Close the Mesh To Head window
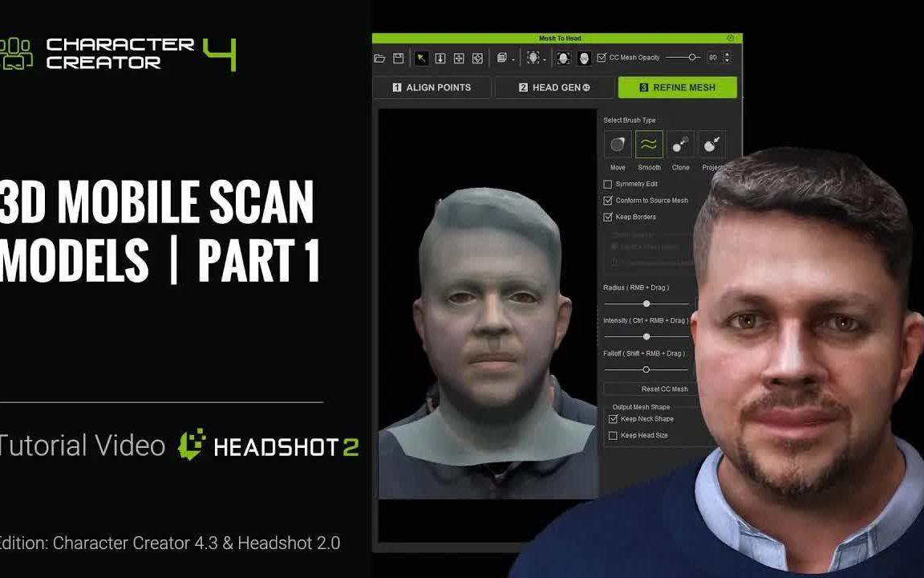The width and height of the screenshot is (924, 578). click(x=731, y=38)
